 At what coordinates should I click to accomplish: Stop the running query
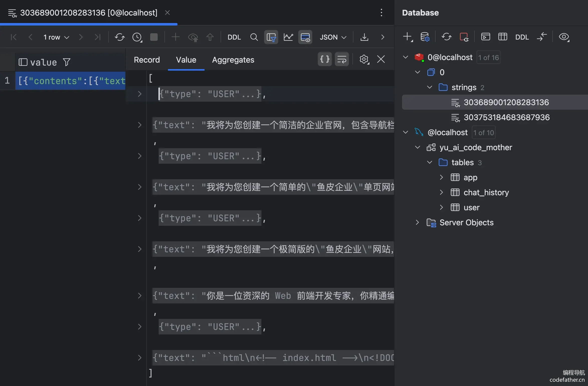coord(154,37)
